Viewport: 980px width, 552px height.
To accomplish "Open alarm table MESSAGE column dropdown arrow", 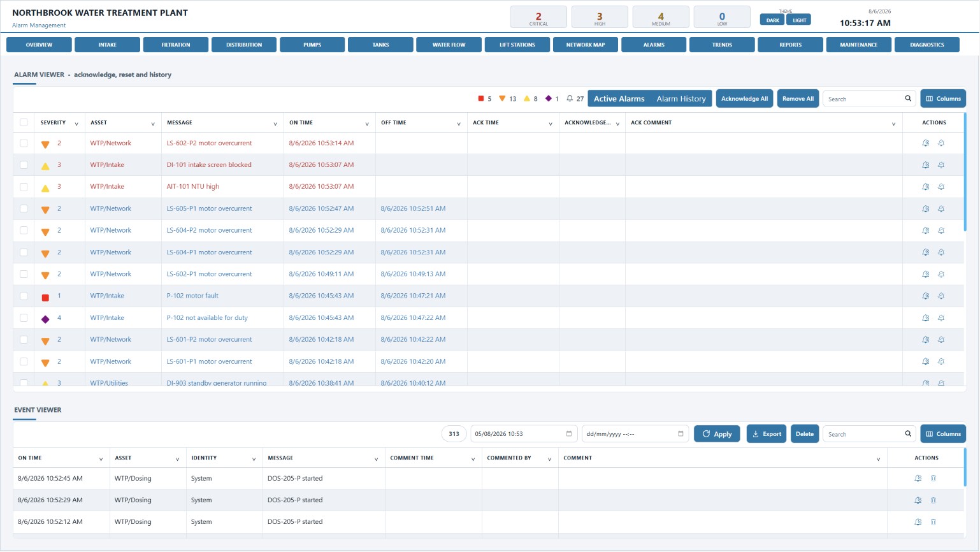I will click(x=275, y=124).
